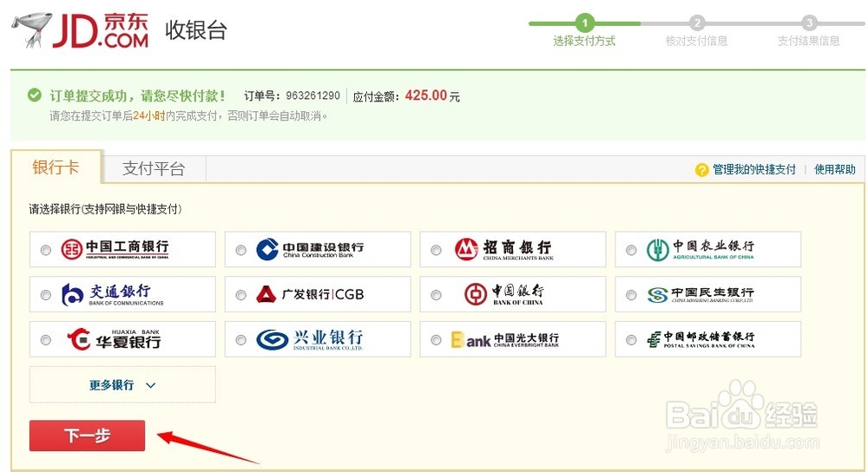Click the Agricultural Bank of China logo
This screenshot has width=868, height=472.
click(700, 250)
